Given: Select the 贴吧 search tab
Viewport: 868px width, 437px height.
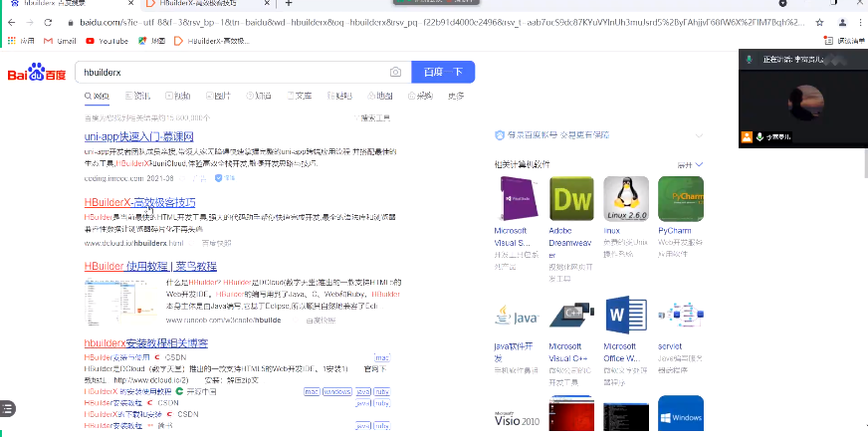Looking at the screenshot, I should [339, 96].
